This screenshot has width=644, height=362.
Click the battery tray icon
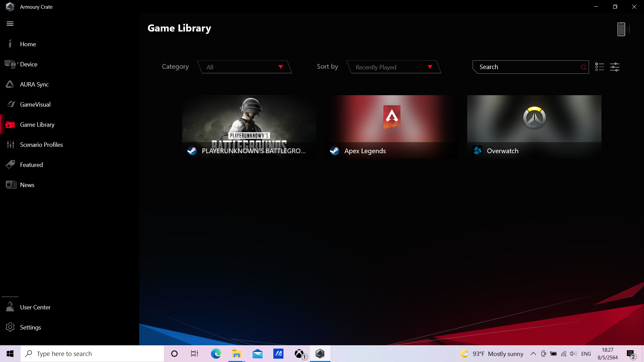pos(553,354)
